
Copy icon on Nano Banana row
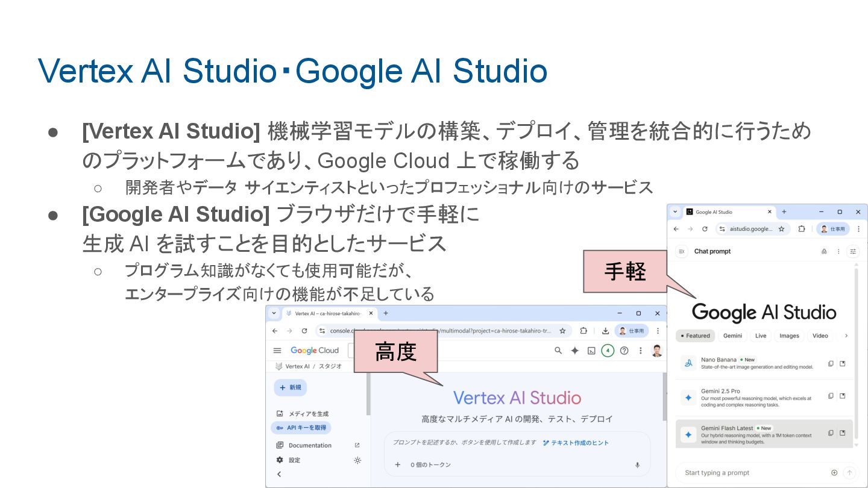coord(831,363)
